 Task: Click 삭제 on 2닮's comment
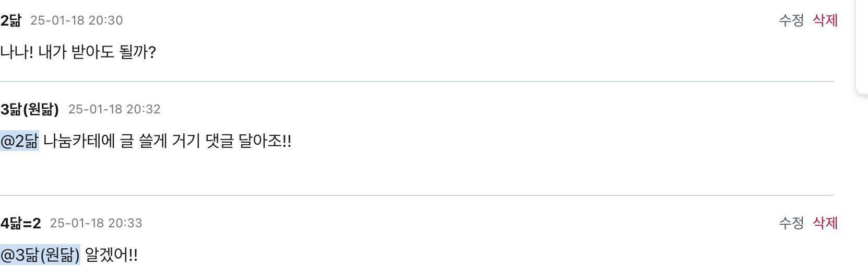(825, 20)
